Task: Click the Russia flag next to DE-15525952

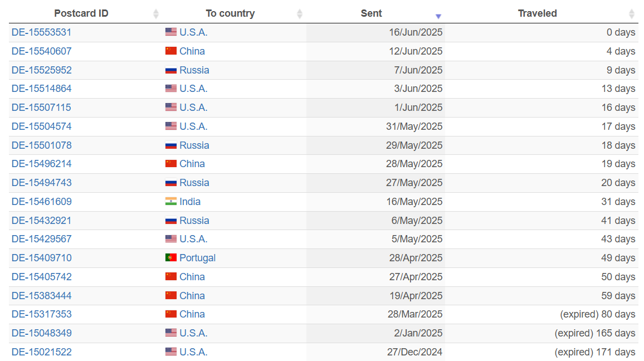Action: click(171, 70)
